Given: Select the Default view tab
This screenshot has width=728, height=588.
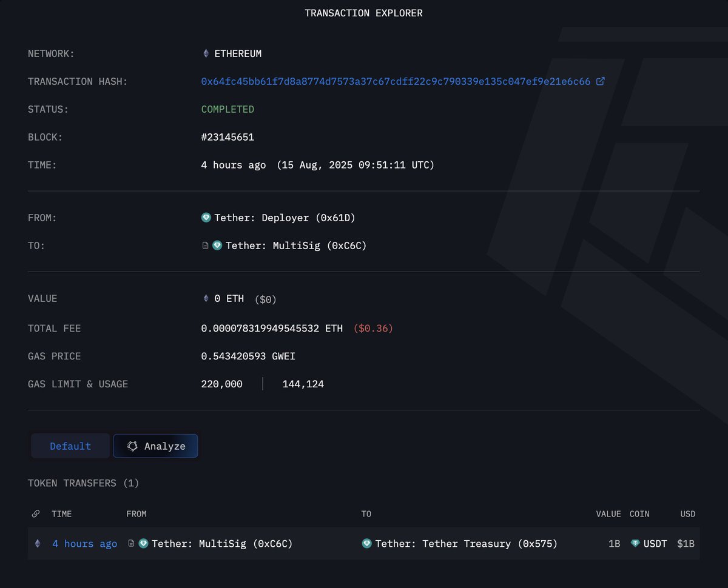Looking at the screenshot, I should 70,446.
